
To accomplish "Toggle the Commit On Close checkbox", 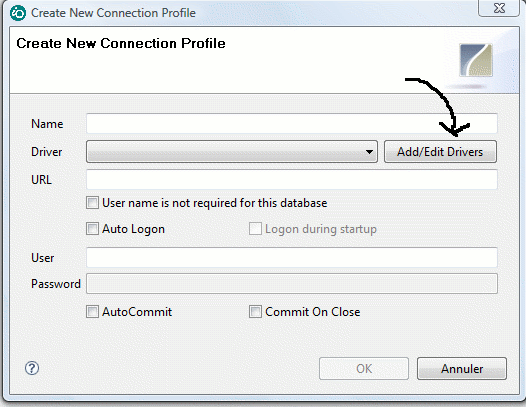I will [255, 312].
